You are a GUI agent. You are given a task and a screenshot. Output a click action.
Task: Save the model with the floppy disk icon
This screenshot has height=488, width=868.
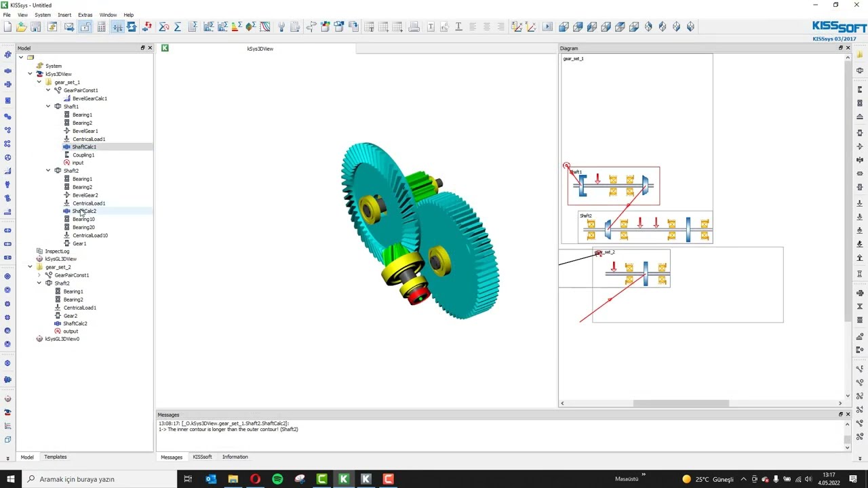(x=36, y=27)
